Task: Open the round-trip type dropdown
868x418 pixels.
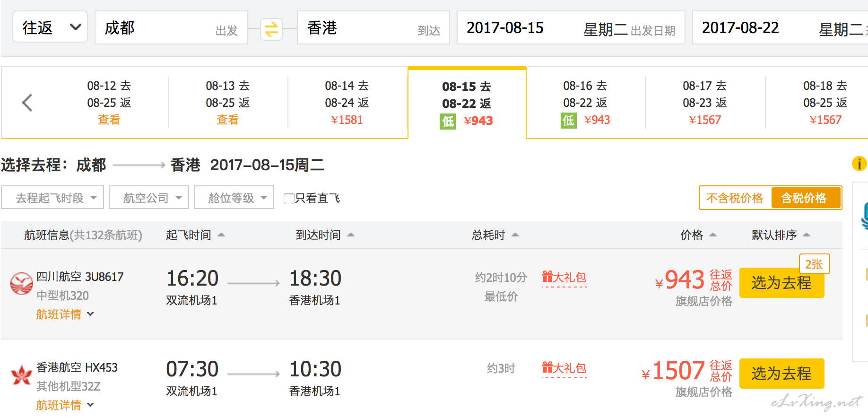Action: click(50, 27)
